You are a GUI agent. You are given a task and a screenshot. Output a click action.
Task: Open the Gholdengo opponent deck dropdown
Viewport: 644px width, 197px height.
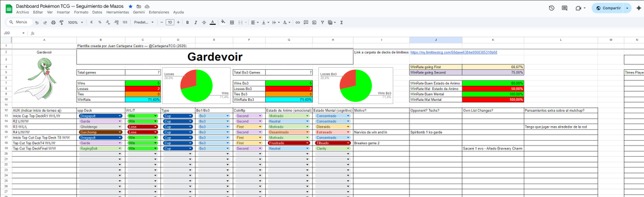click(100, 126)
